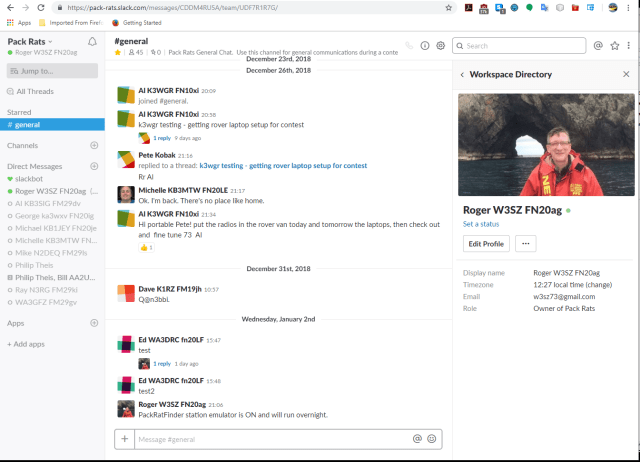
Task: Open Michael KB1JEY FN20je conversation
Action: (52, 228)
